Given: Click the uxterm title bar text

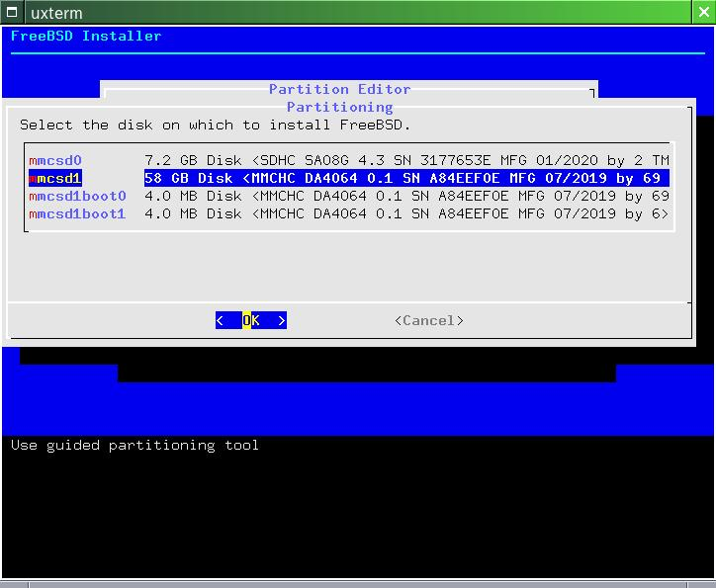Looking at the screenshot, I should (x=56, y=13).
